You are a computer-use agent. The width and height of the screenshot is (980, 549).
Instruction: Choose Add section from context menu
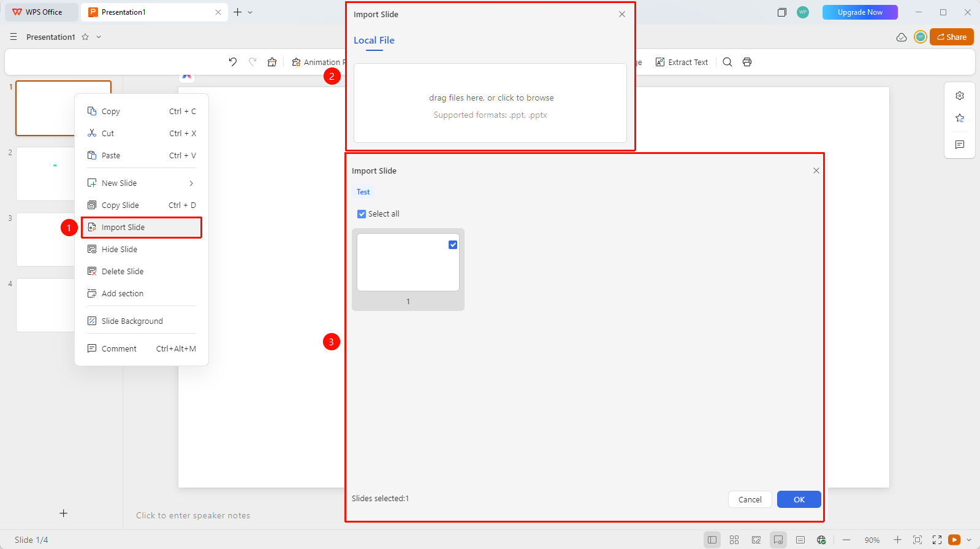pyautogui.click(x=142, y=294)
